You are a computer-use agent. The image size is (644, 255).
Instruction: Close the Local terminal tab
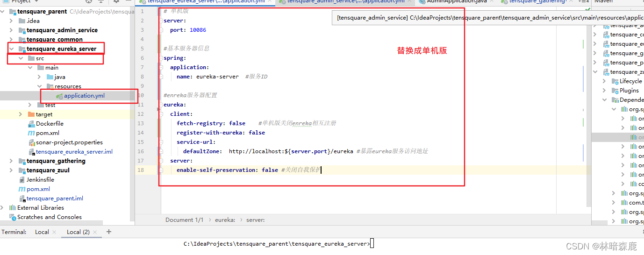point(54,232)
